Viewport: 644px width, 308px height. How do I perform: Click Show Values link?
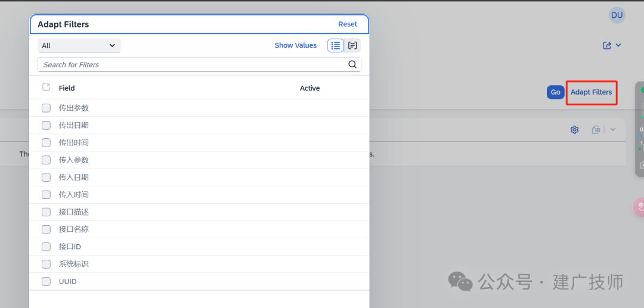[296, 45]
